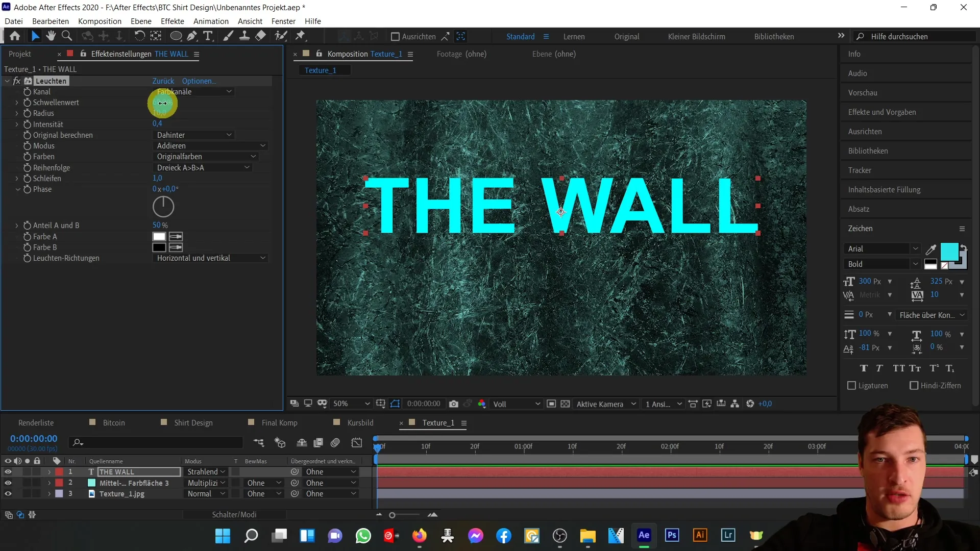Open the Modus Addieren dropdown
The width and height of the screenshot is (980, 551).
point(210,146)
